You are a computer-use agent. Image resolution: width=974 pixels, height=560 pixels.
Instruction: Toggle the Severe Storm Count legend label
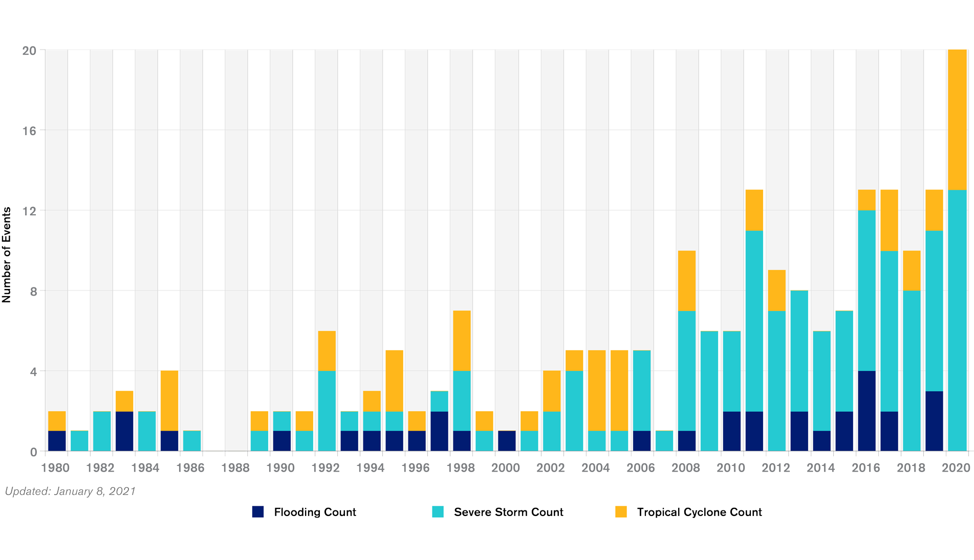pos(508,512)
